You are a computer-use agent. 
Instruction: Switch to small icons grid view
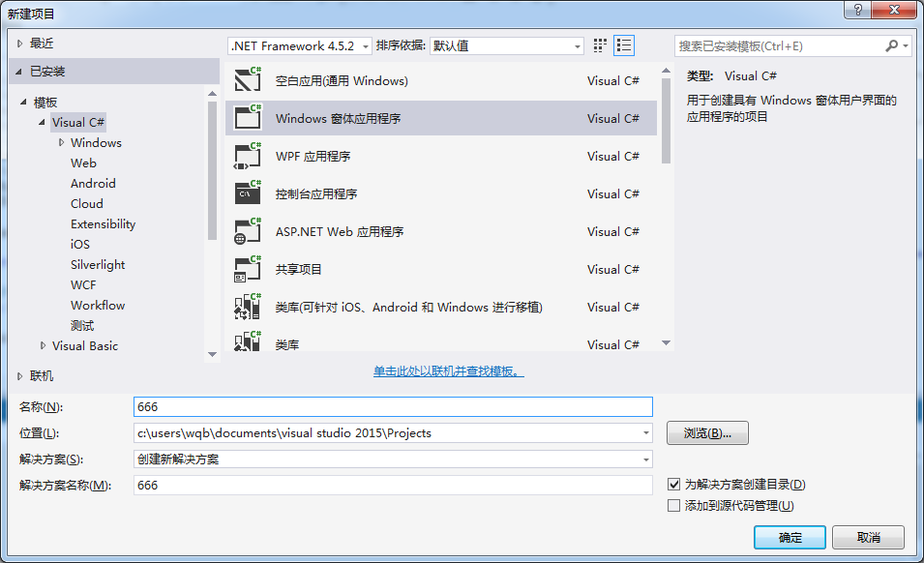[x=600, y=45]
